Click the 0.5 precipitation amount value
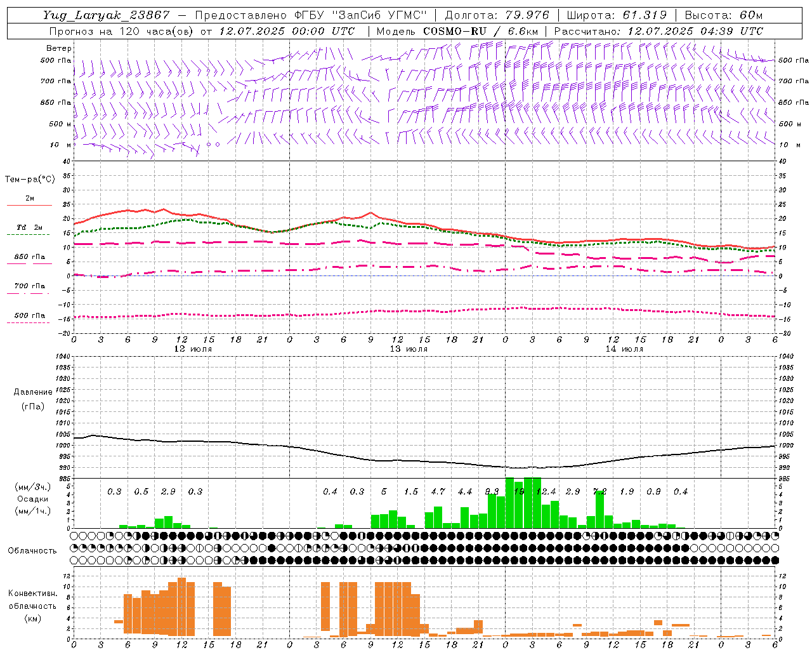 [141, 492]
